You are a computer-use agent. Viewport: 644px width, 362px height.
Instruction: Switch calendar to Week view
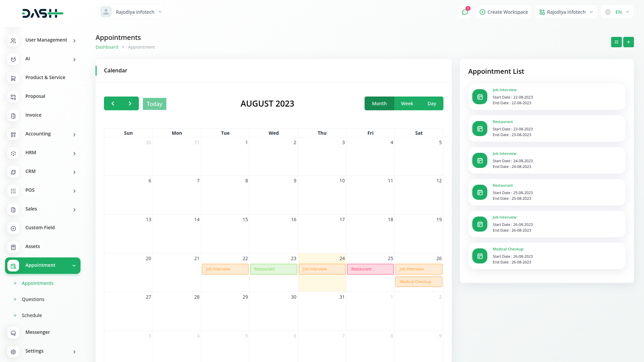tap(407, 104)
